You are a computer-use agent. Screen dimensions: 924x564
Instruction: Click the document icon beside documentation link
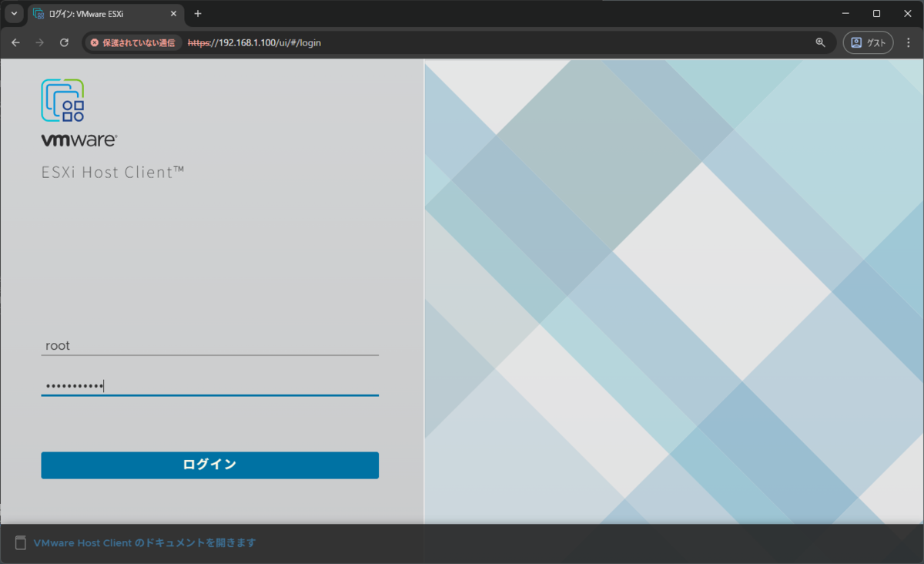point(21,542)
